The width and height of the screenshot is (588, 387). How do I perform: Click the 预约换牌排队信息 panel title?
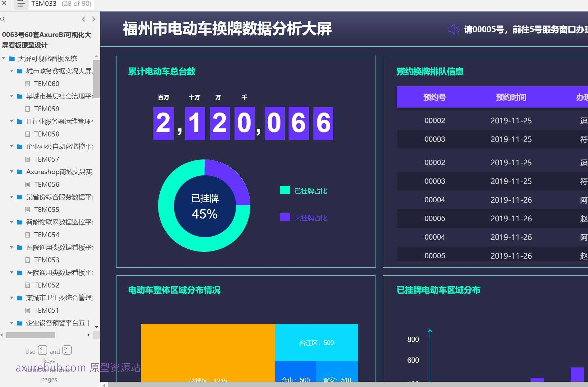[x=430, y=71]
